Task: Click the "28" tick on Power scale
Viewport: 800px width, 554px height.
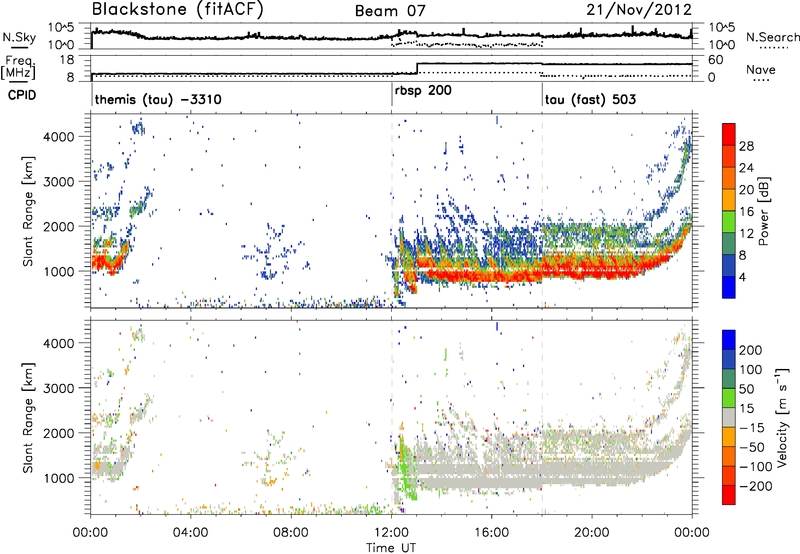Action: (746, 146)
